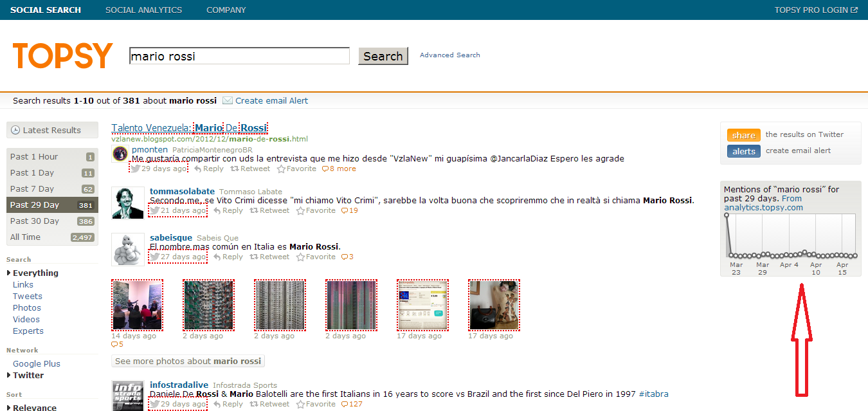Open analytics.topsy.com link
The height and width of the screenshot is (411, 868).
point(763,207)
